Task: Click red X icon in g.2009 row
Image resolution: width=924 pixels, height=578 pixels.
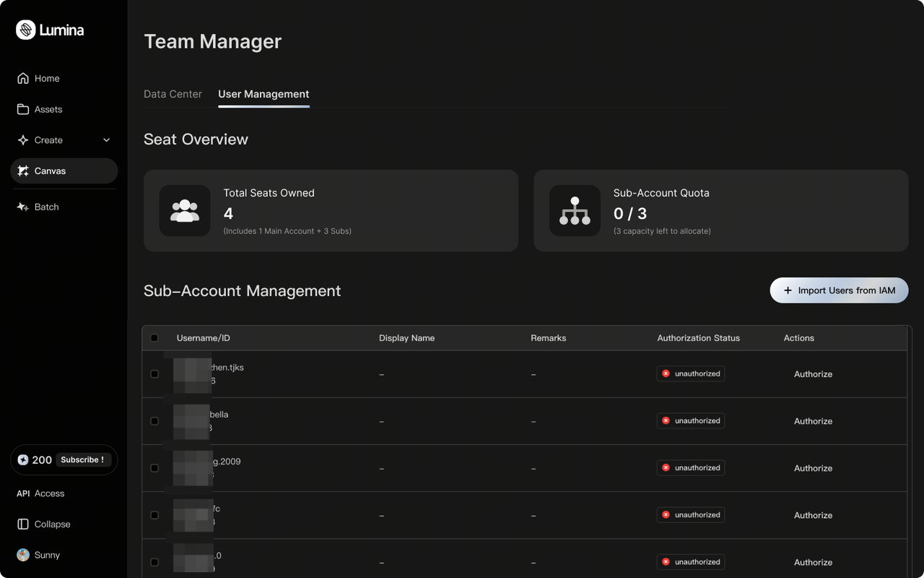Action: click(666, 467)
